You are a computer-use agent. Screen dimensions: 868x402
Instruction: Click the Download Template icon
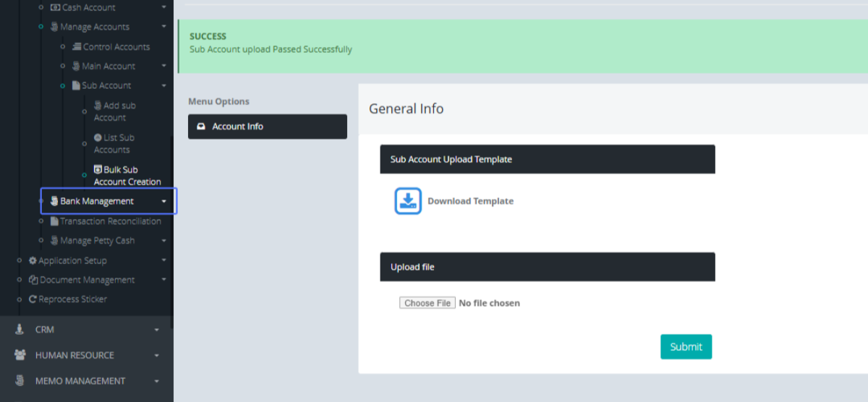(x=408, y=201)
